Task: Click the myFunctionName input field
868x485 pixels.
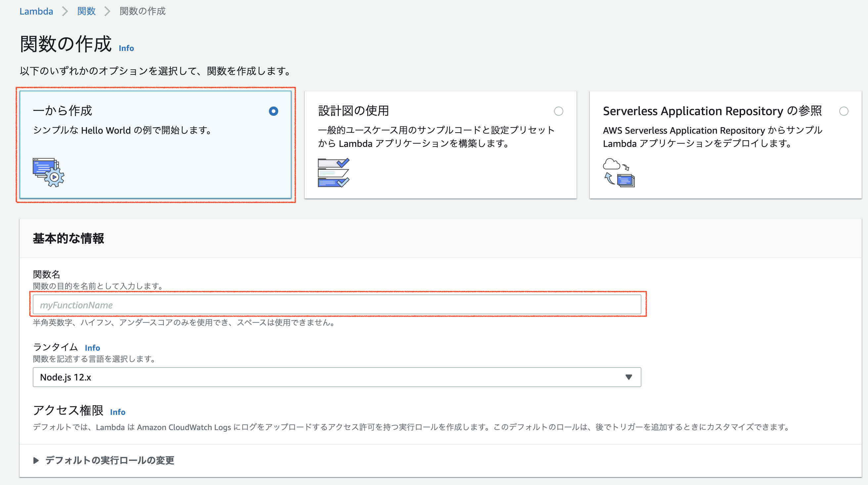Action: [x=337, y=305]
